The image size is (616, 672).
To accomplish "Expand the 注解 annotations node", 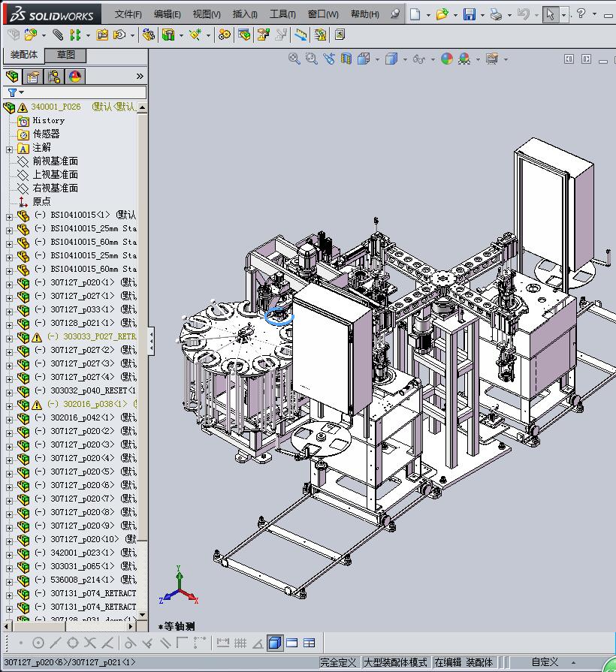I will tap(10, 149).
